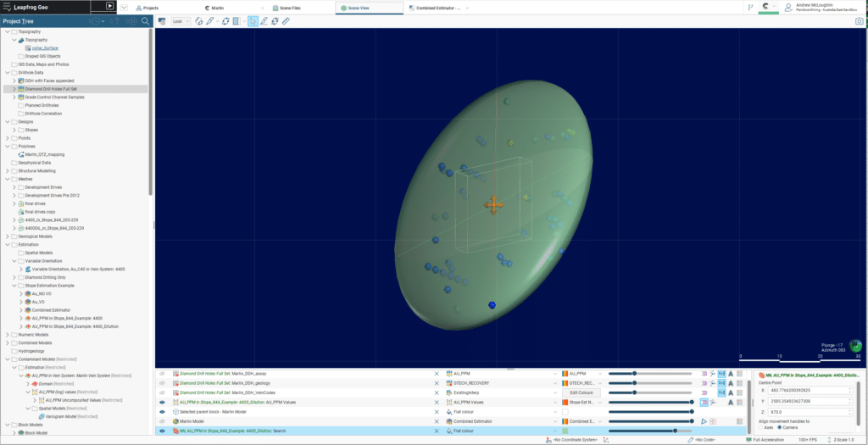Open the Leapfrog Geo hamburger menu
Image resolution: width=868 pixels, height=445 pixels.
[7, 7]
